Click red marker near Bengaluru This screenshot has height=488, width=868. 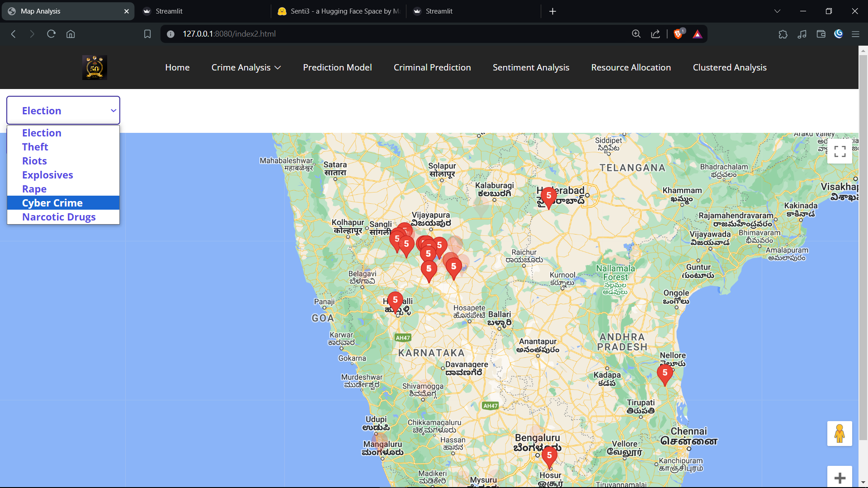point(549,456)
